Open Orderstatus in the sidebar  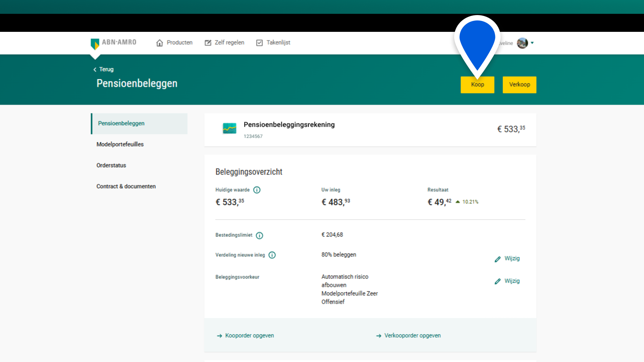pos(111,166)
